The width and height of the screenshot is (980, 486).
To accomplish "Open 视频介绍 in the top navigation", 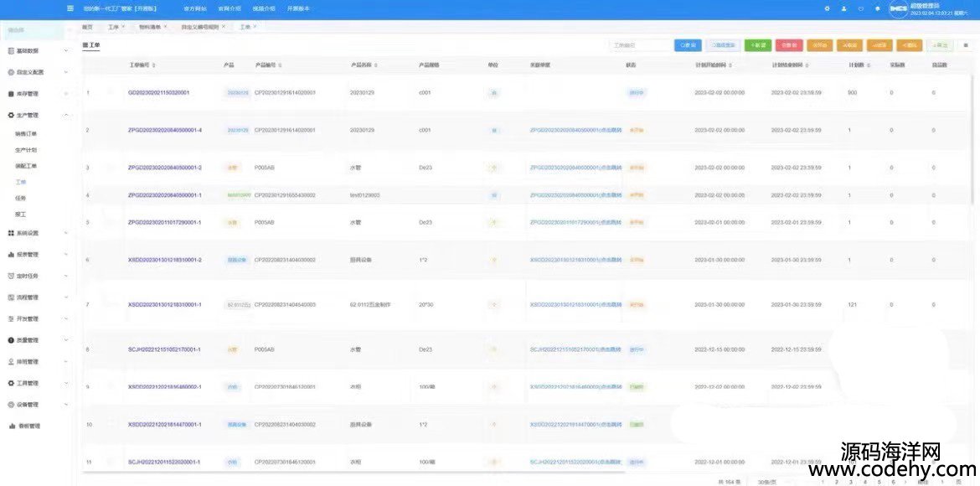I will pyautogui.click(x=262, y=8).
